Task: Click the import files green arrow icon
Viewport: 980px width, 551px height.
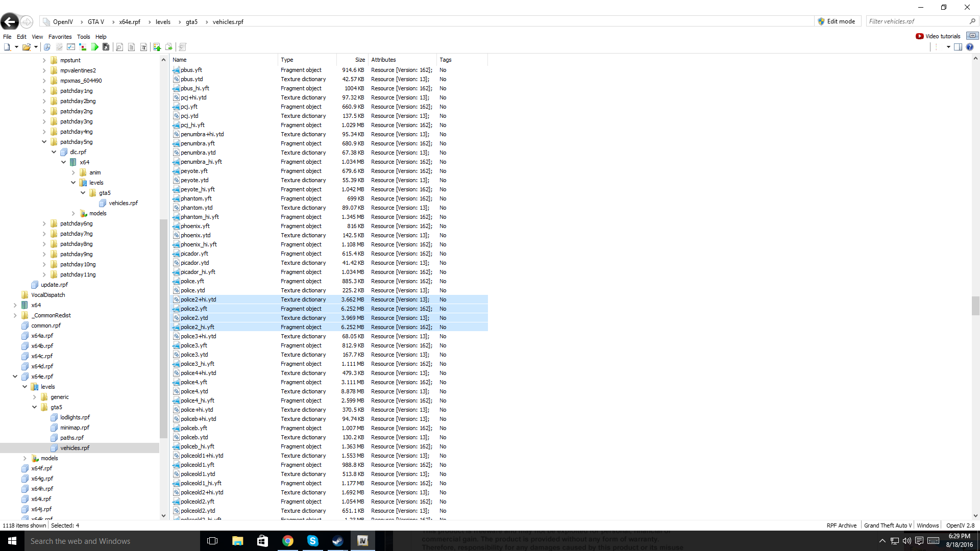Action: pyautogui.click(x=157, y=47)
